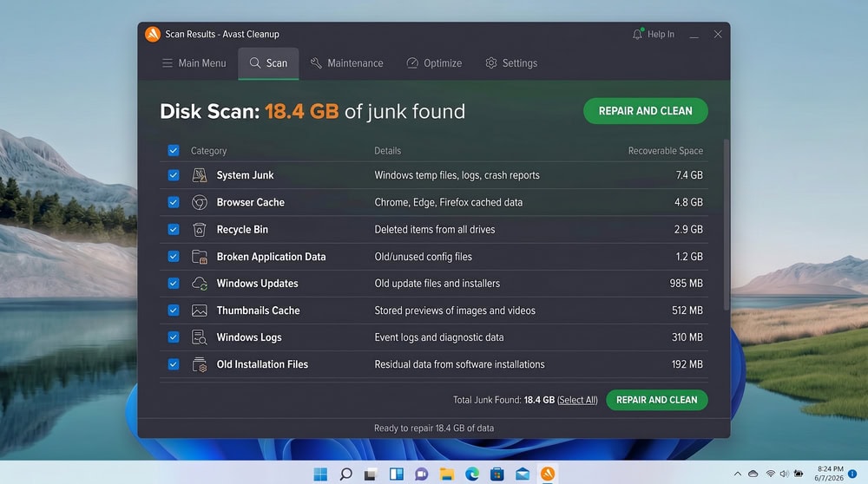The width and height of the screenshot is (868, 484).
Task: Open the Settings tab
Action: (x=511, y=63)
